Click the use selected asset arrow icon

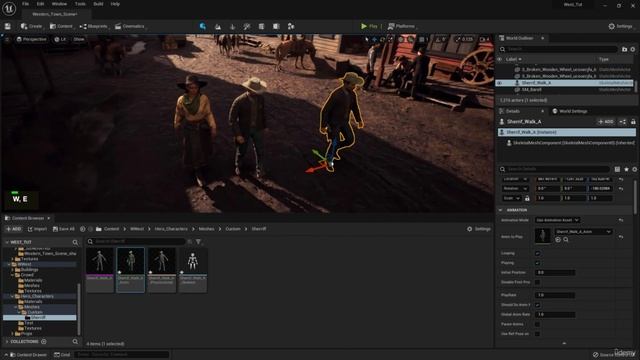(558, 240)
